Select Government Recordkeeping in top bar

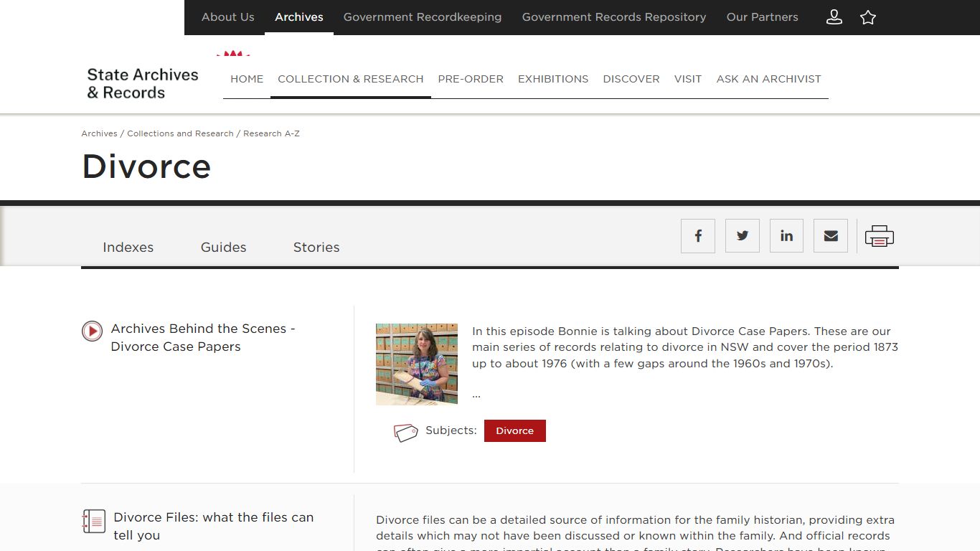(423, 17)
